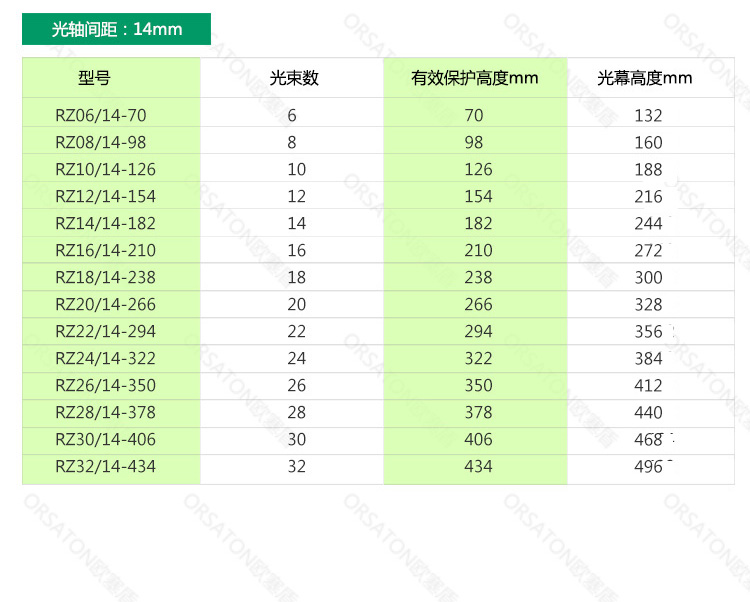The image size is (750, 602).
Task: Select beam count 20 cell
Action: click(296, 304)
